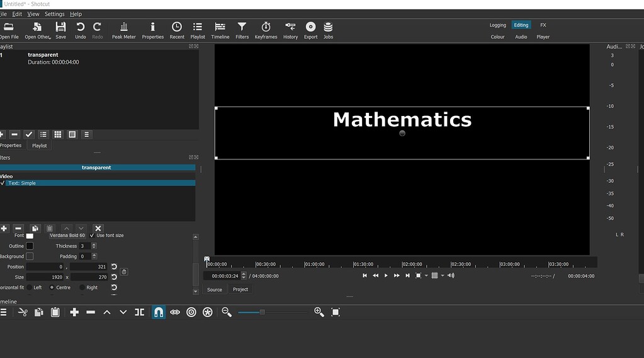Viewport: 644px width, 358px height.
Task: Open the Peak Meter panel
Action: 123,30
